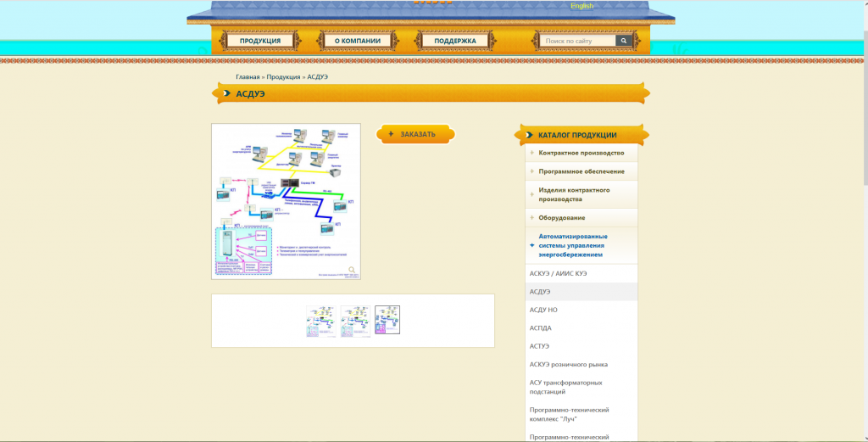The width and height of the screenshot is (868, 442).
Task: Click the zoom magnifier on product image
Action: click(x=352, y=271)
